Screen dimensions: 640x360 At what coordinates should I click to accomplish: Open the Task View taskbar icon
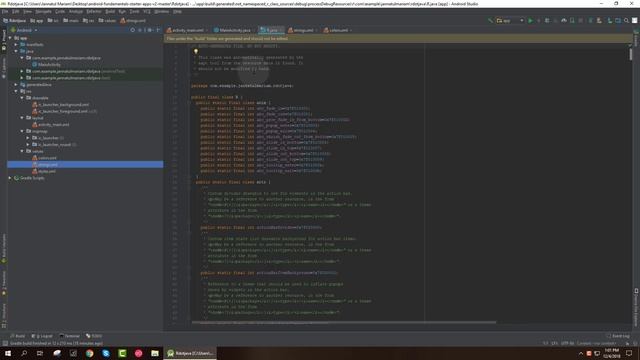40,353
